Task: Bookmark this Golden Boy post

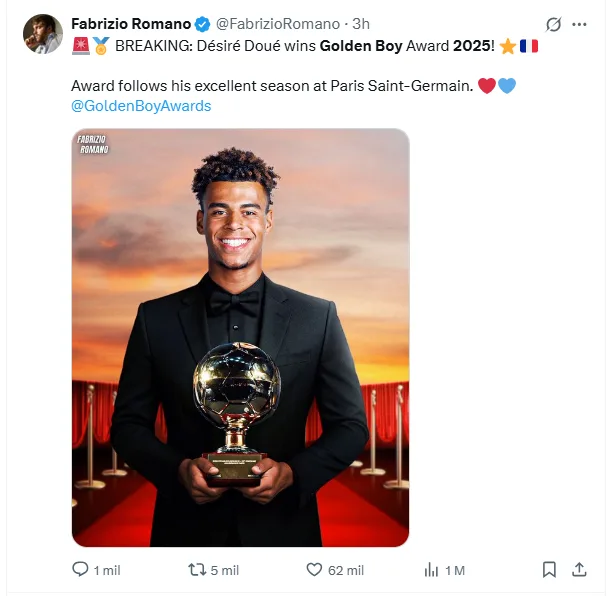Action: pos(549,570)
